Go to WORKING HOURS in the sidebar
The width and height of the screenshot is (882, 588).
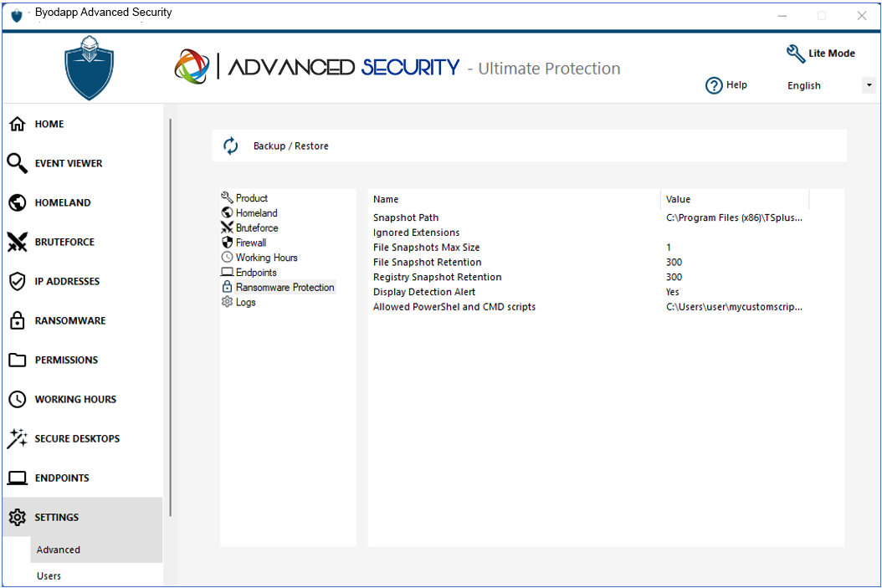click(75, 399)
